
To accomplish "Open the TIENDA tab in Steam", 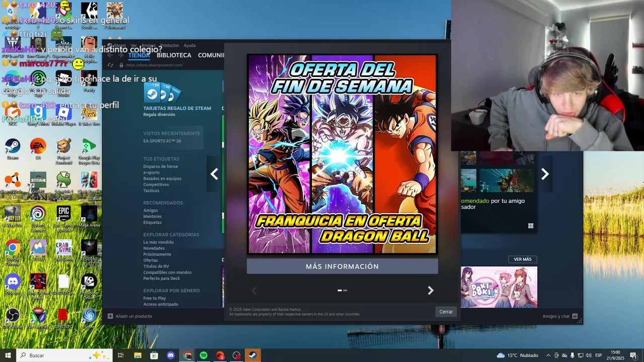I will click(139, 55).
